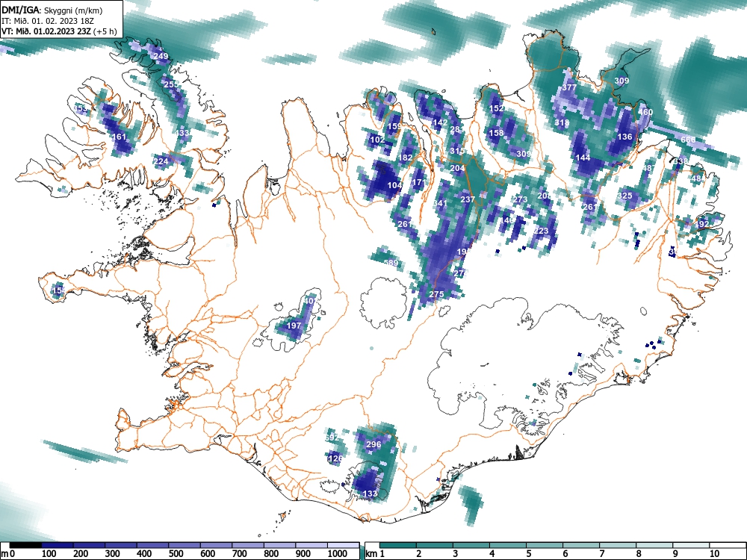
Task: Click the '900' label on meter scale
Action: (303, 553)
